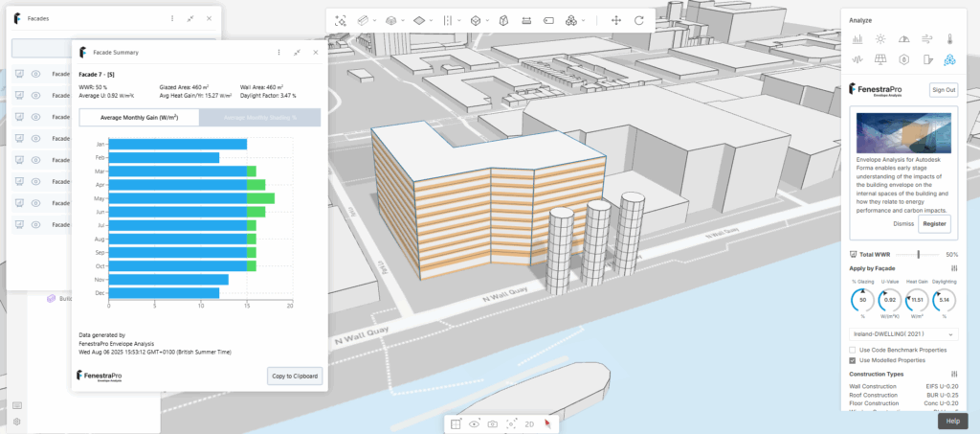Click the Sign Out button
Screen dimensions: 980x434
pos(943,90)
